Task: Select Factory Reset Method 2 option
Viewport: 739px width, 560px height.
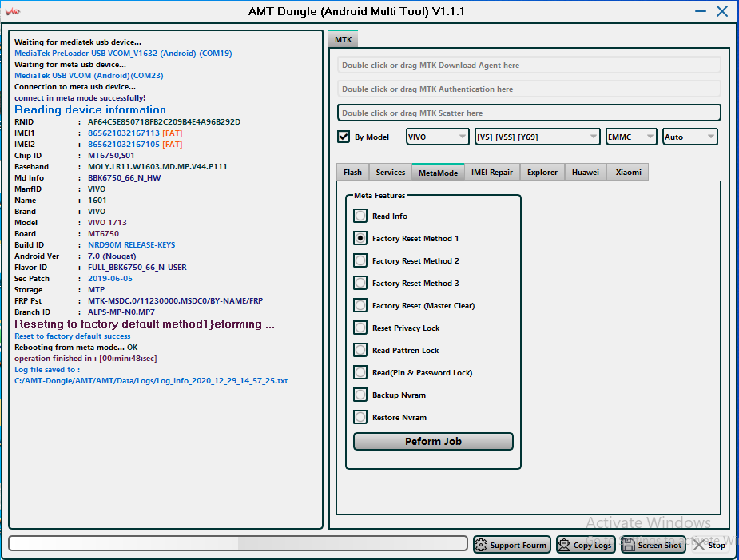Action: click(361, 260)
